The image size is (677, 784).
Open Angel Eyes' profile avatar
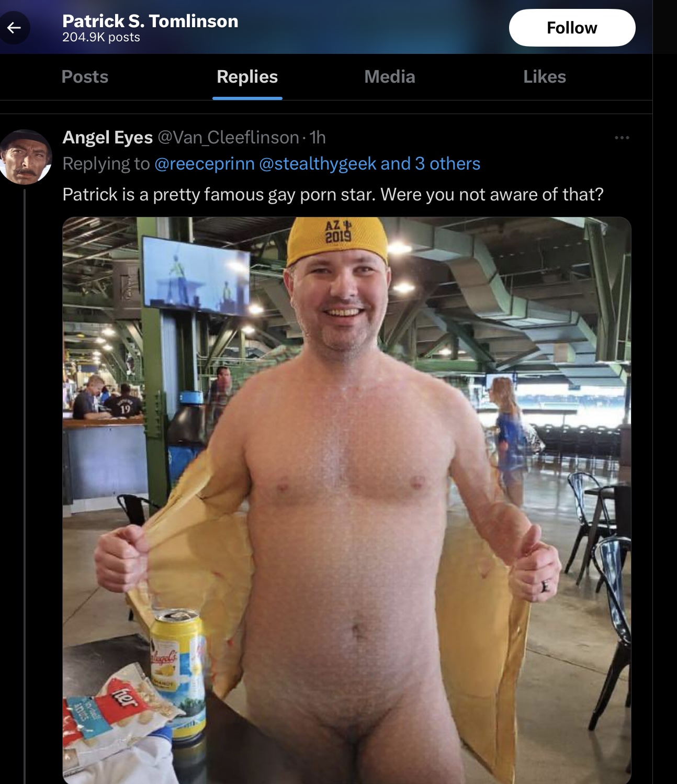tap(25, 157)
